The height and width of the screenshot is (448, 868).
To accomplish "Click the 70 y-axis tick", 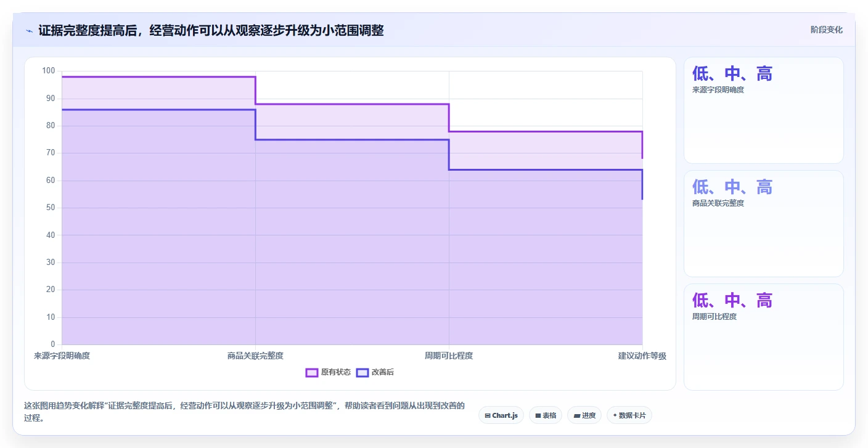I will 51,153.
